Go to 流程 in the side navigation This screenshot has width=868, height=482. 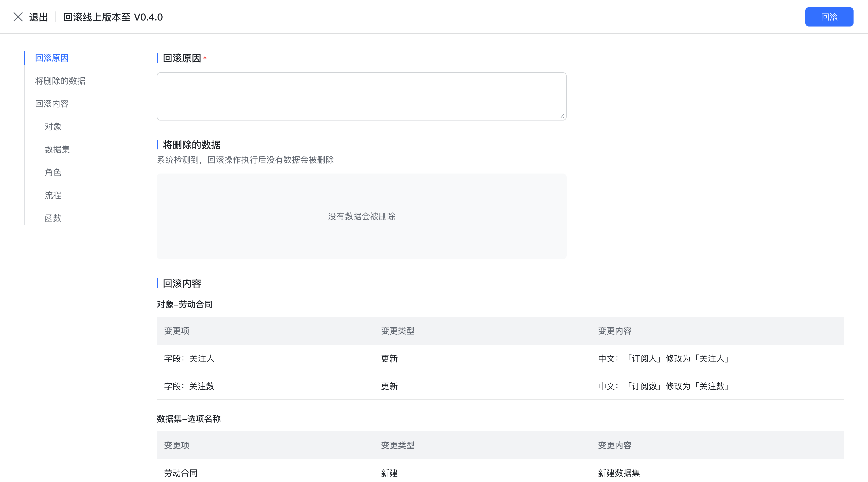coord(53,195)
